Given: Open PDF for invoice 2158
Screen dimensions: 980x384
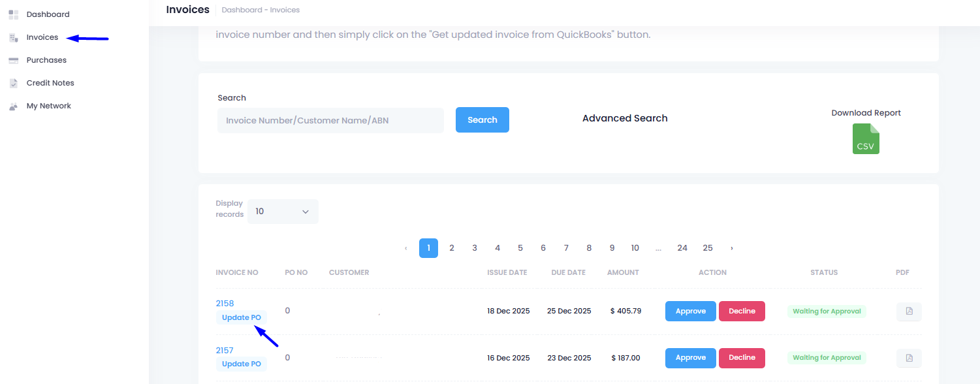Looking at the screenshot, I should (x=909, y=312).
